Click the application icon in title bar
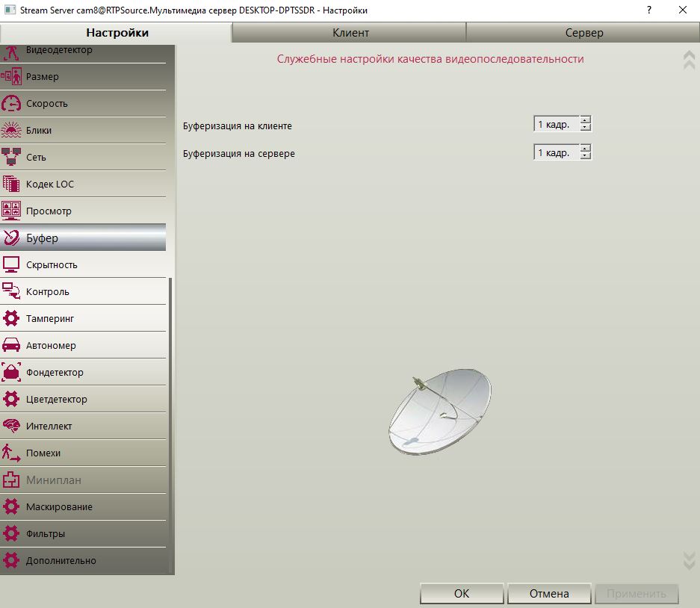Viewport: 700px width, 608px height. coord(10,10)
